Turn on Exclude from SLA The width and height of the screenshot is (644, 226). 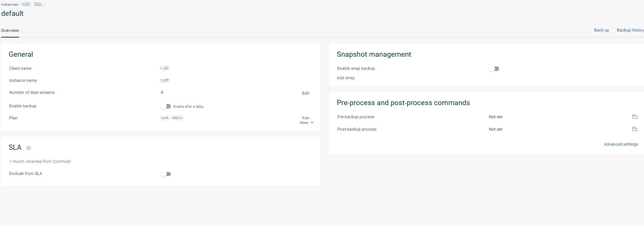[x=166, y=174]
